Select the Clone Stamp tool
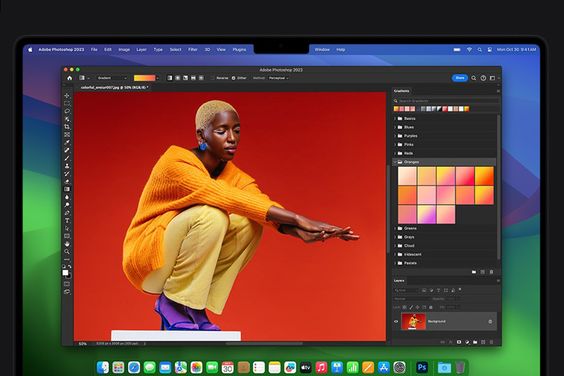Viewport: 564px width, 376px height. [67, 166]
